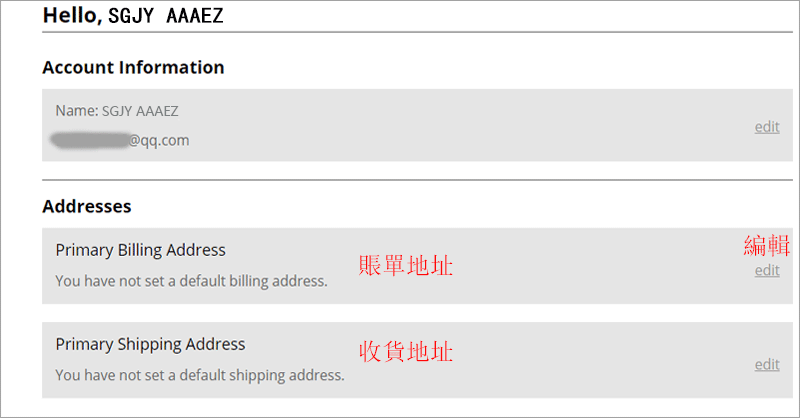
Task: Click the red 賬單地址 annotation
Action: pos(406,266)
